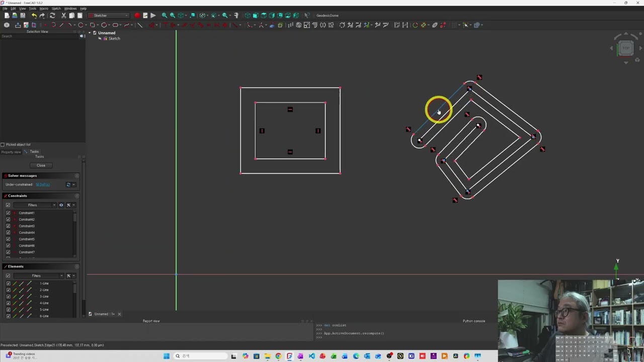644x362 pixels.
Task: Select the Cut scissors icon
Action: [x=64, y=16]
